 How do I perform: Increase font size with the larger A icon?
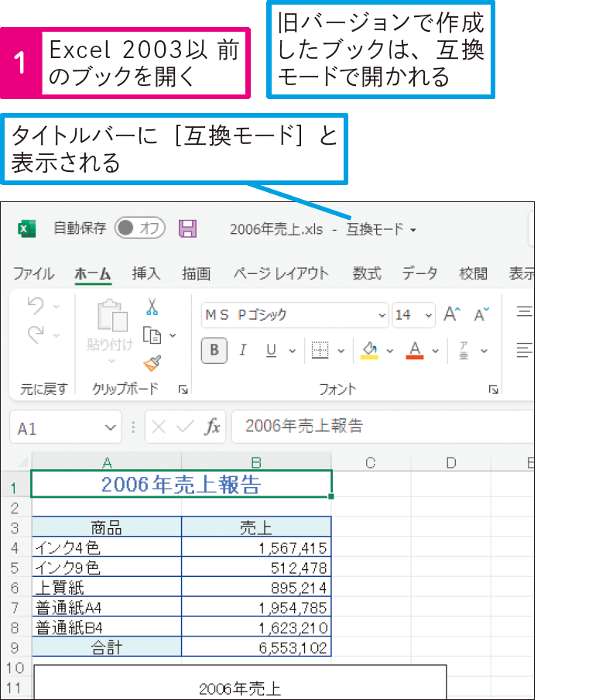pyautogui.click(x=452, y=314)
